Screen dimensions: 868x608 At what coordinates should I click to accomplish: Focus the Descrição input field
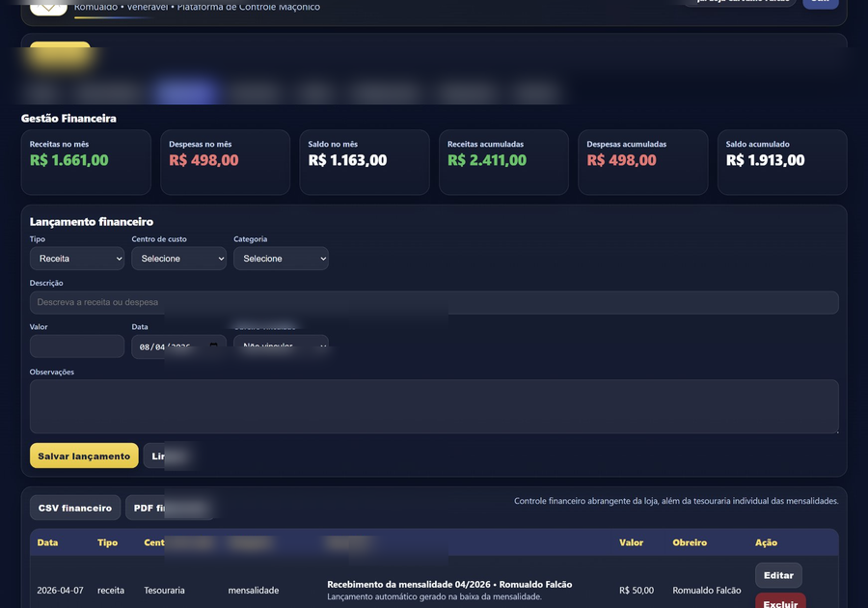[x=434, y=302]
